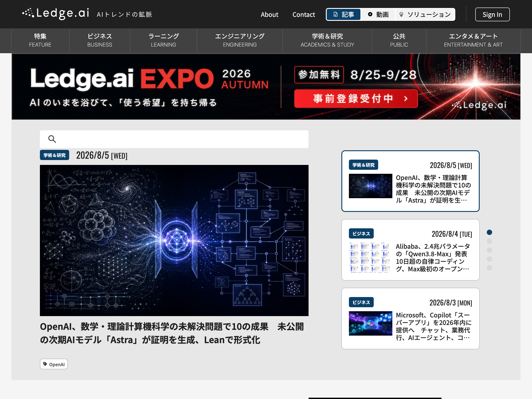The image size is (532, 399).
Task: Switch to the ソリューション tab
Action: (x=425, y=14)
